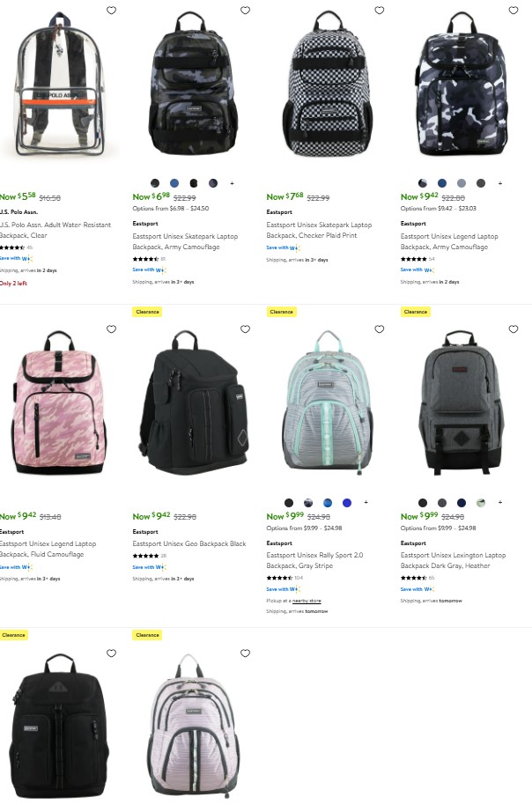This screenshot has height=805, width=532.
Task: Pick bright blue swatch under Rally Sport backpack
Action: pos(347,503)
